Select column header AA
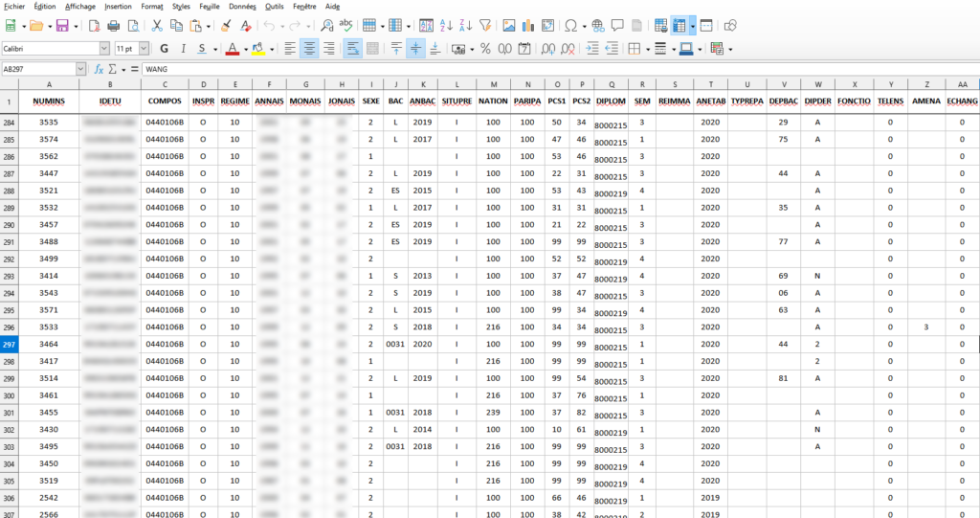The image size is (980, 518). point(962,84)
